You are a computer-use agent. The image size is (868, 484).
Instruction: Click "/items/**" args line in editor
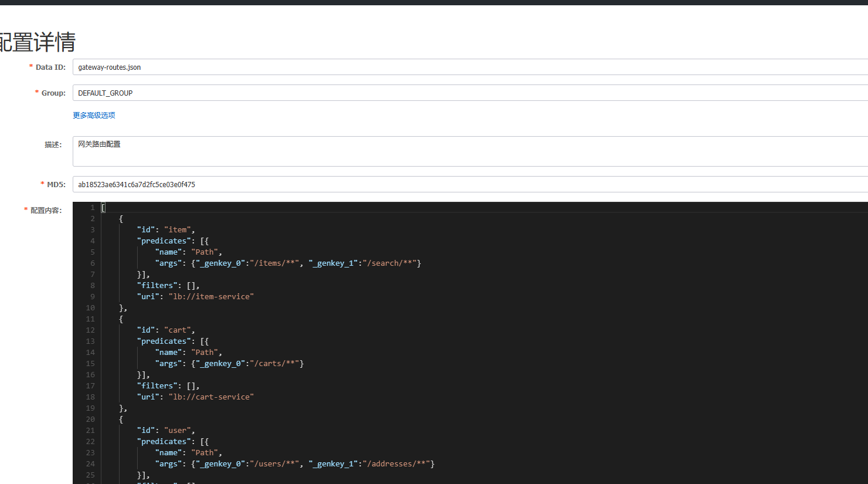(x=288, y=263)
